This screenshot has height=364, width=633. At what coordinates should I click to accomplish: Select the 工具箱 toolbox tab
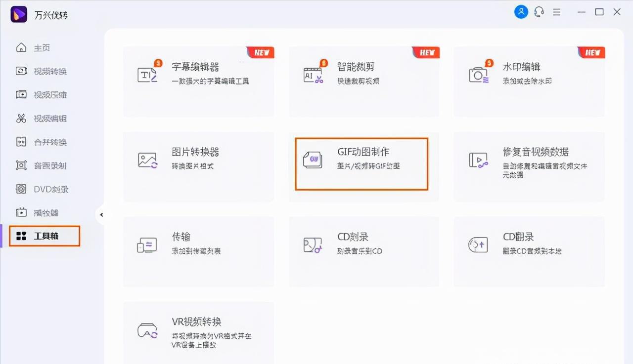click(44, 236)
